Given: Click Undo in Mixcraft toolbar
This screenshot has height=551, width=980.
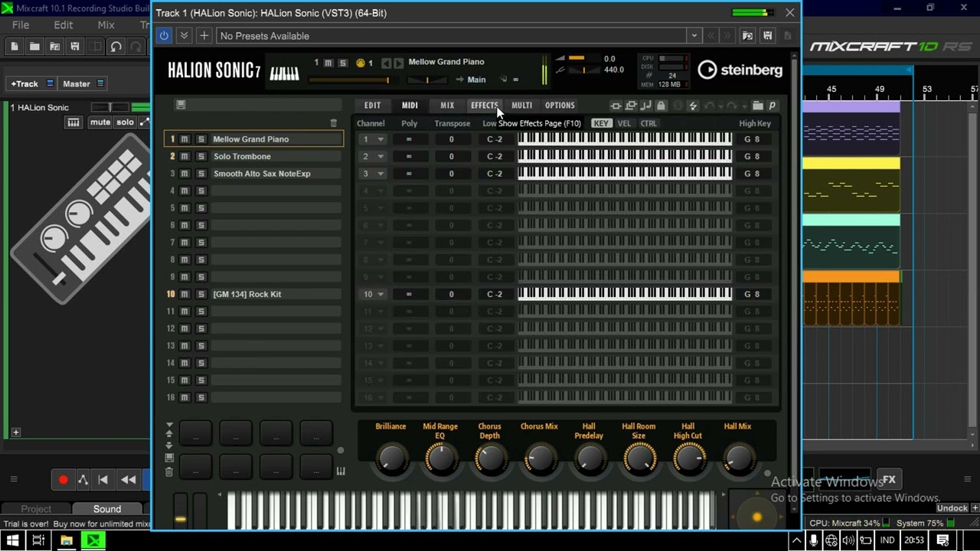Looking at the screenshot, I should coord(116,47).
